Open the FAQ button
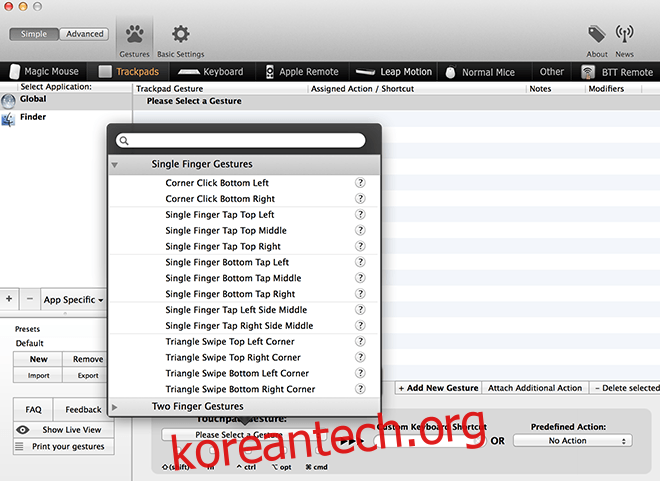 pyautogui.click(x=33, y=409)
